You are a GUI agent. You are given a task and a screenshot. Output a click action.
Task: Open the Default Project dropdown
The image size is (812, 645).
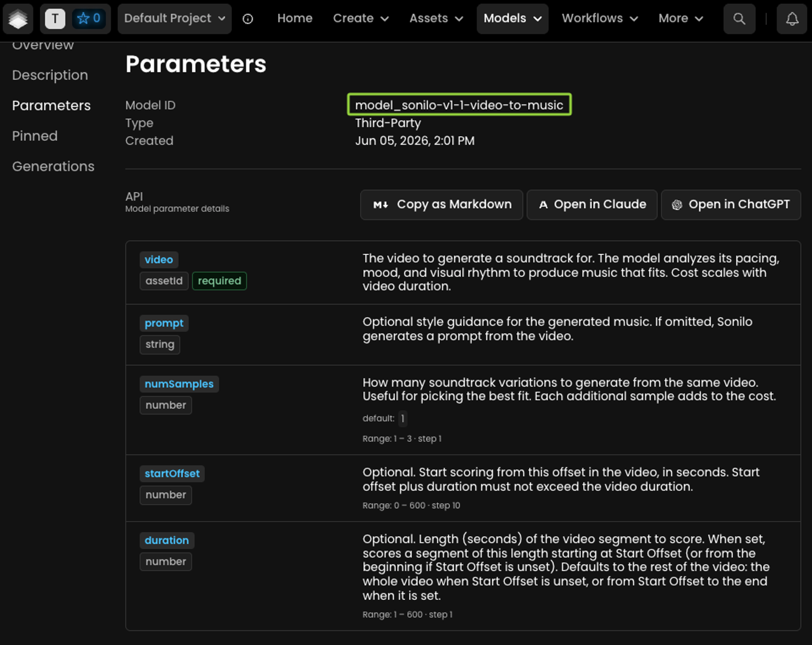(x=175, y=19)
